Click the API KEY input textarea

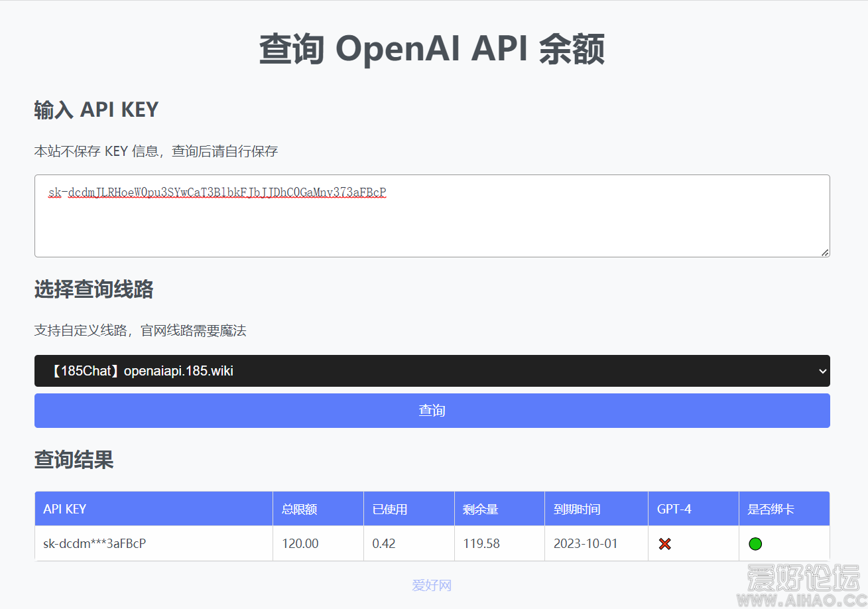[432, 216]
